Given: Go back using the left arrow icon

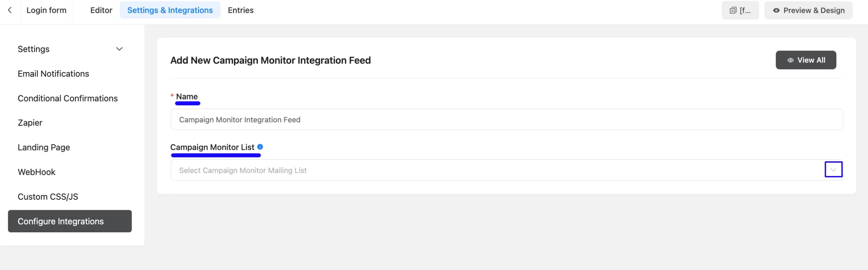Looking at the screenshot, I should click(10, 10).
